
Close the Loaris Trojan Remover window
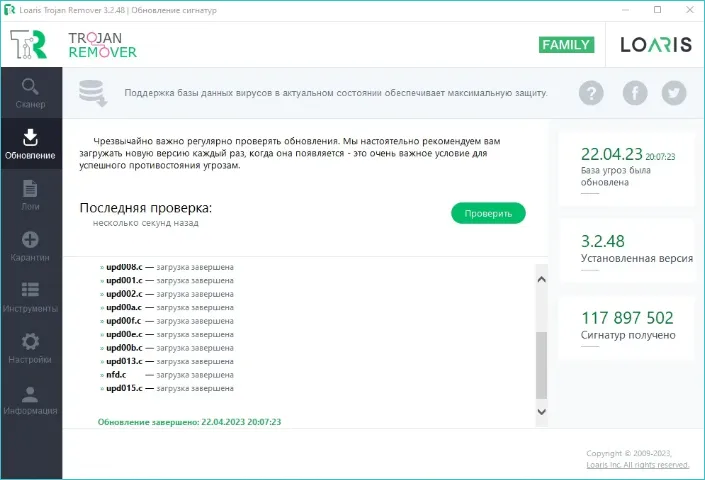690,9
